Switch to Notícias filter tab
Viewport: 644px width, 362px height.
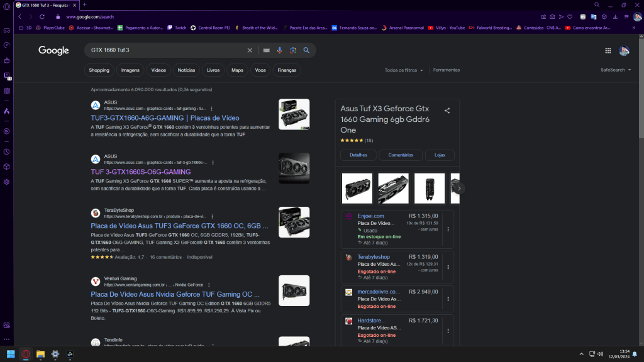point(186,70)
